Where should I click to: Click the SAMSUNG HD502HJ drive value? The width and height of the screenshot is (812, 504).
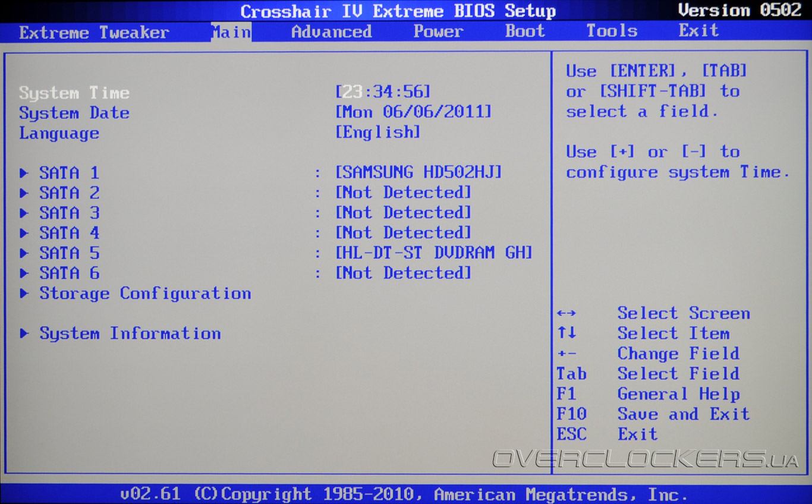[418, 172]
